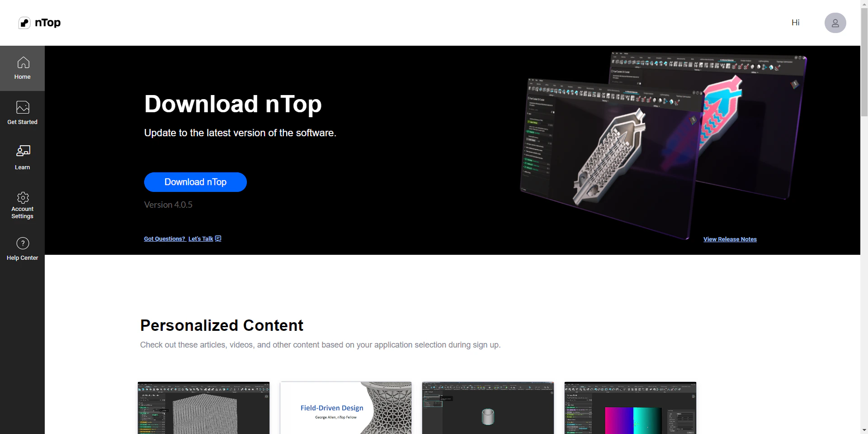The height and width of the screenshot is (434, 868).
Task: Open the Got Questions? Let's Talk link
Action: pyautogui.click(x=183, y=238)
